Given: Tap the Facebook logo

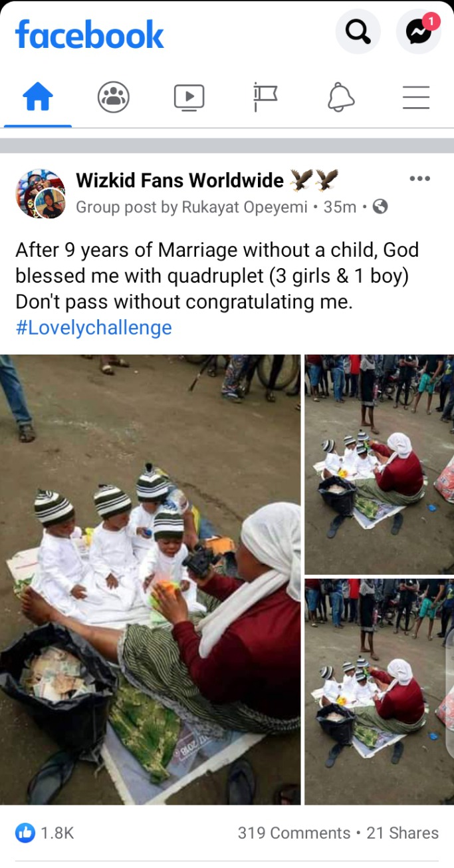Looking at the screenshot, I should (89, 34).
